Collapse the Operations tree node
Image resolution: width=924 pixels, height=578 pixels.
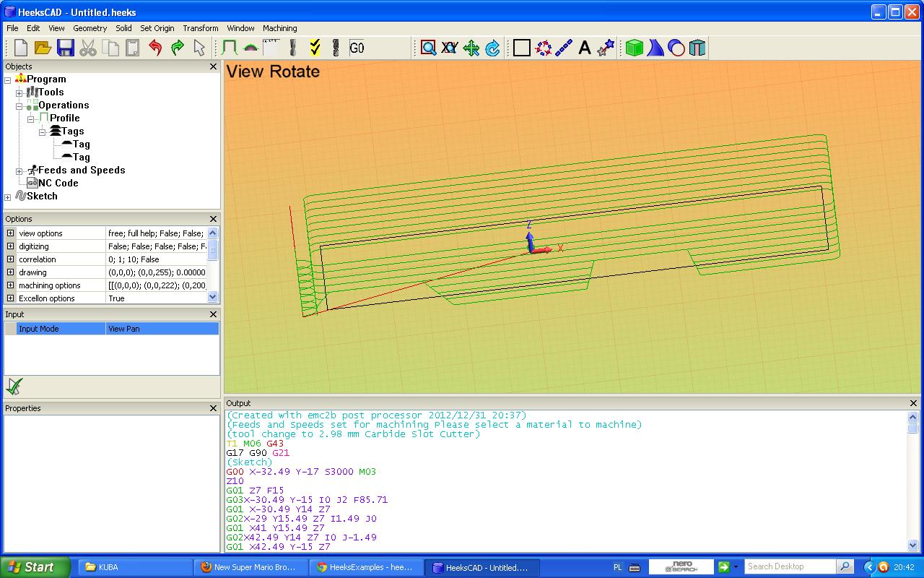click(19, 105)
